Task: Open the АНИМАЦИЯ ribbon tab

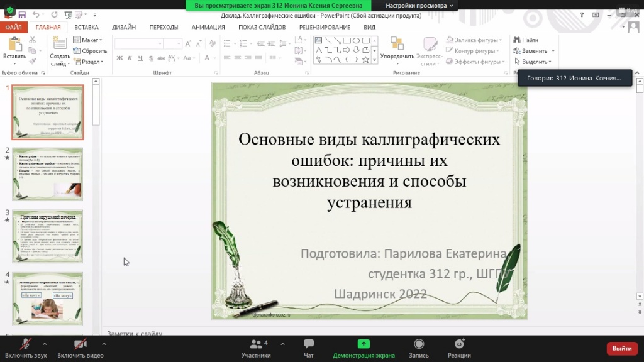Action: coord(208,27)
